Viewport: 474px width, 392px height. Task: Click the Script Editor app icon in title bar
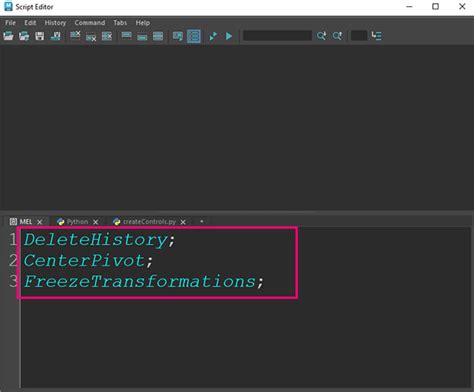[x=8, y=6]
